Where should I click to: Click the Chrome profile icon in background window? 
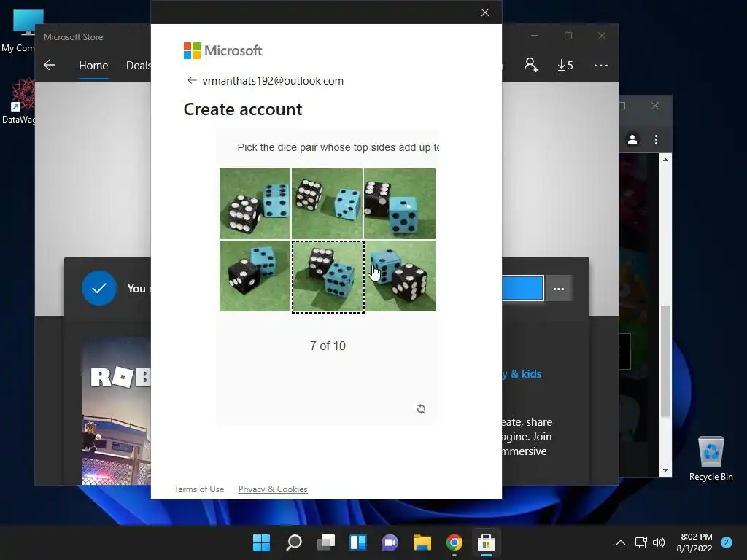[632, 139]
